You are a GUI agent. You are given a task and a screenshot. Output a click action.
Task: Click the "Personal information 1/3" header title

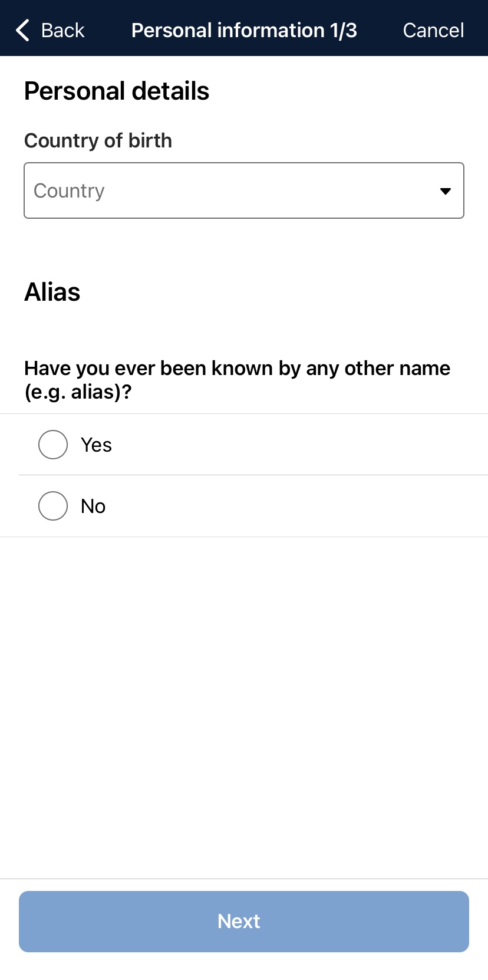click(x=244, y=30)
